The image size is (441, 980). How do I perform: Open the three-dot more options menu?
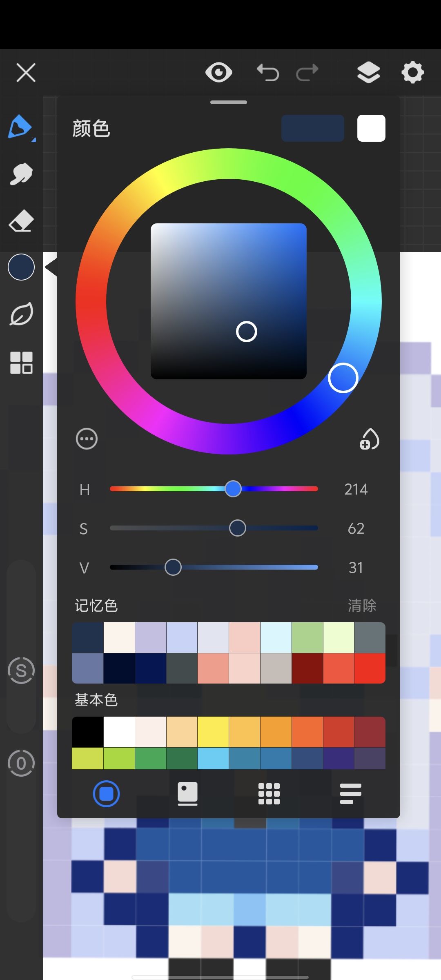(87, 439)
